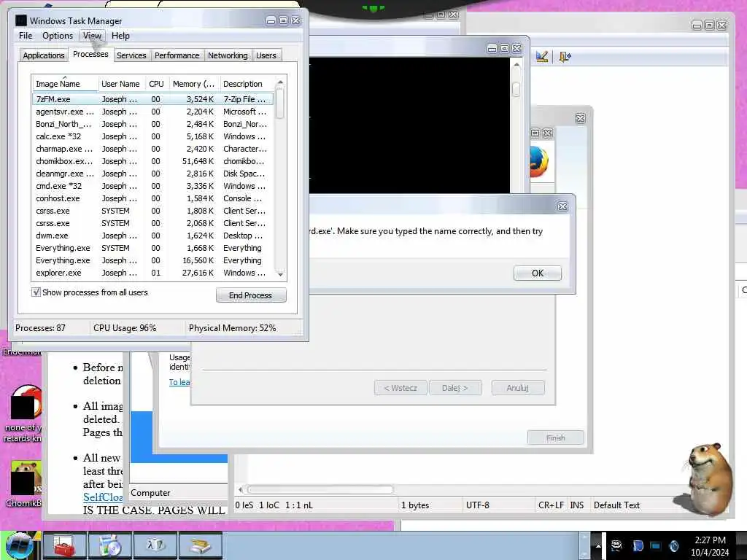Open the red toolbox taskbar icon
The width and height of the screenshot is (747, 560).
pos(64,546)
